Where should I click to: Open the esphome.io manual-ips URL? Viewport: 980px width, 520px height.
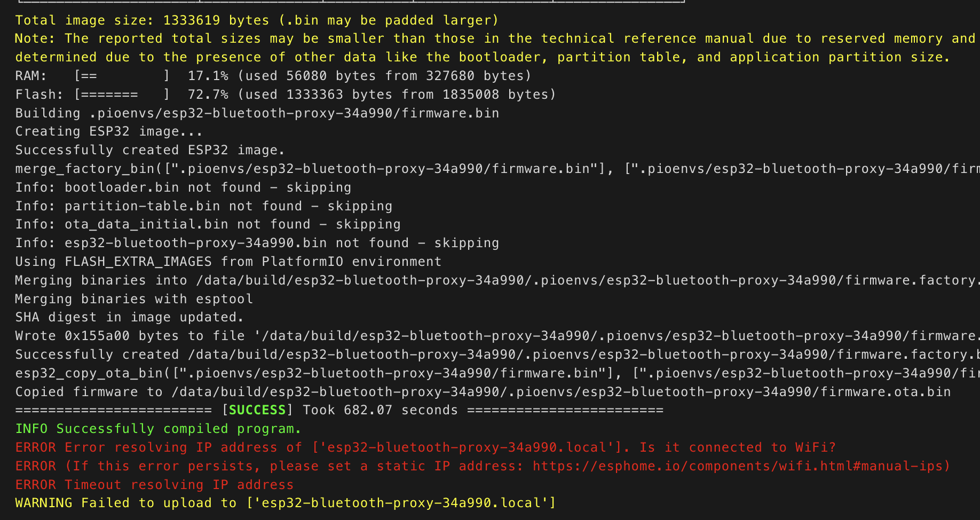tap(741, 466)
